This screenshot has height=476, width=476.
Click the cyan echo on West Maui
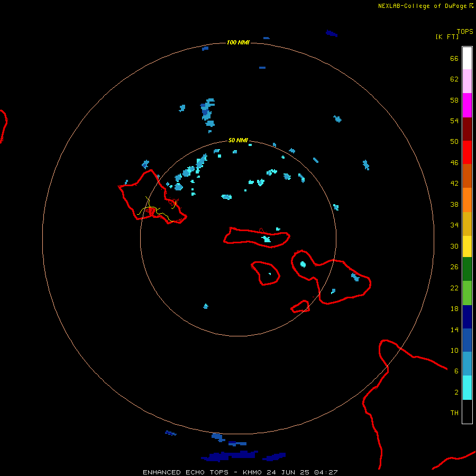303,264
